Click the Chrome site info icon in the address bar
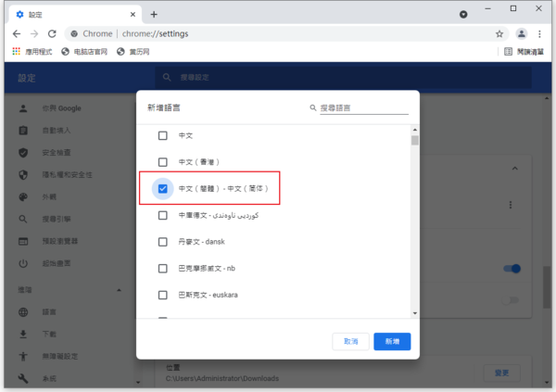This screenshot has height=392, width=556. pyautogui.click(x=74, y=34)
